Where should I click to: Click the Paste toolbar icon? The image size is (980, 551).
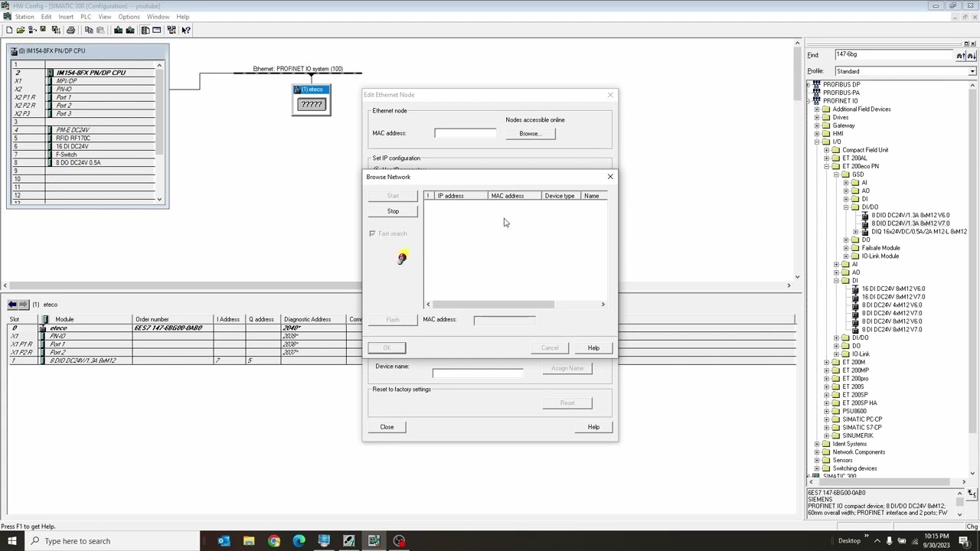pyautogui.click(x=100, y=30)
